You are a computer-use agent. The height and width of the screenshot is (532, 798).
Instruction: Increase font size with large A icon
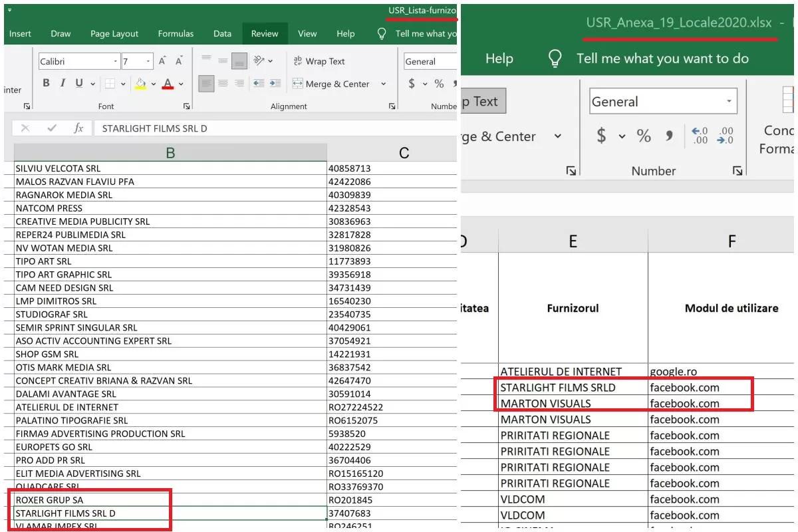[x=162, y=61]
